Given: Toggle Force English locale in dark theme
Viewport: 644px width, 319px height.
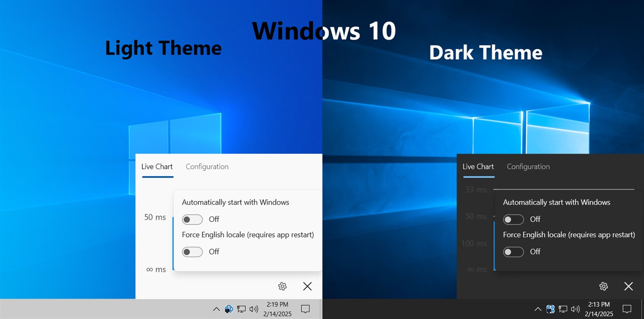Looking at the screenshot, I should 514,252.
